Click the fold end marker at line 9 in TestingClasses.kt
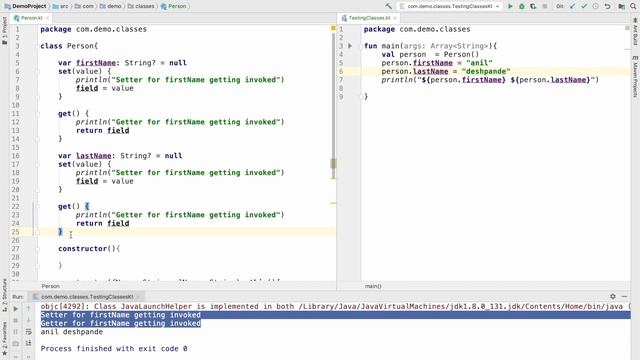 (362, 97)
